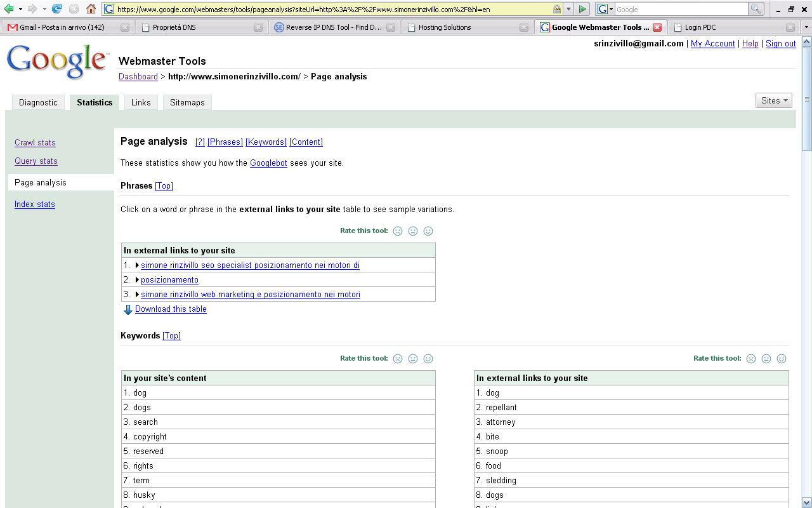This screenshot has width=812, height=508.
Task: Click Top link next to Keywords
Action: pyautogui.click(x=172, y=336)
